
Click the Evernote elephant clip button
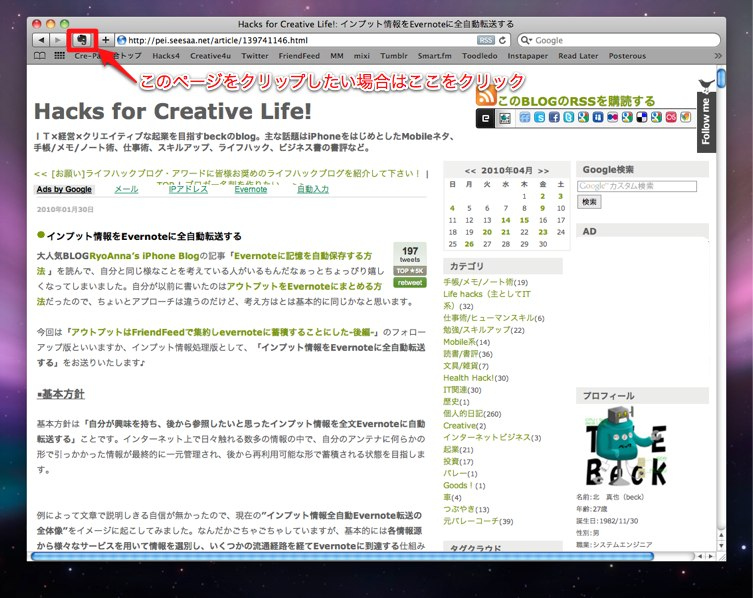pos(82,40)
